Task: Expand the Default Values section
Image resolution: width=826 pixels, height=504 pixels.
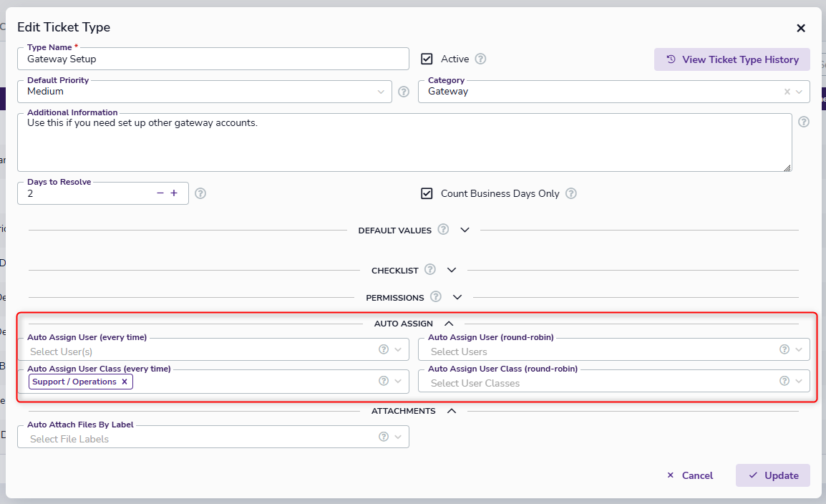Action: (x=465, y=231)
